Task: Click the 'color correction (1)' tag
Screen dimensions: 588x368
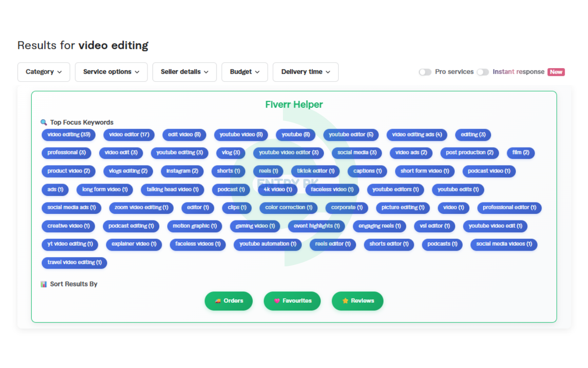Action: (288, 207)
